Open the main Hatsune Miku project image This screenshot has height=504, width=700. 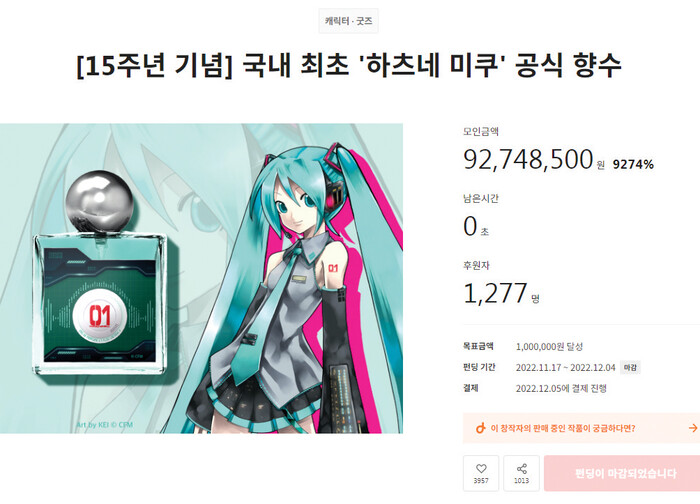(x=201, y=278)
